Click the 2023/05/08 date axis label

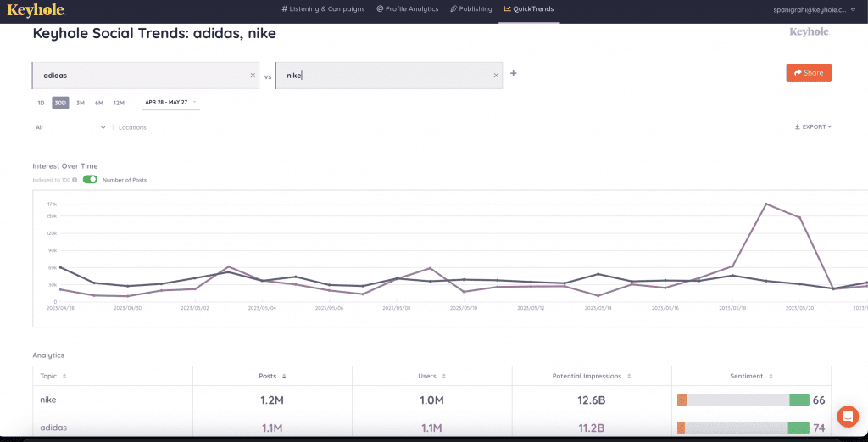click(398, 308)
